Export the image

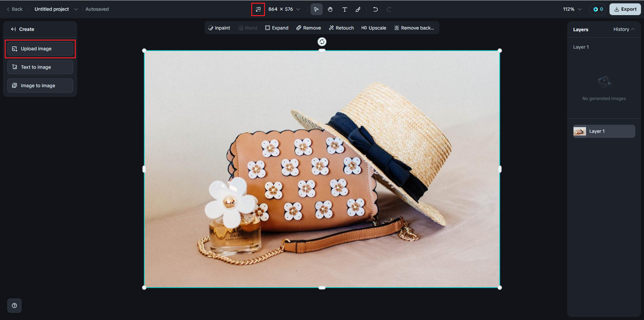pyautogui.click(x=625, y=9)
